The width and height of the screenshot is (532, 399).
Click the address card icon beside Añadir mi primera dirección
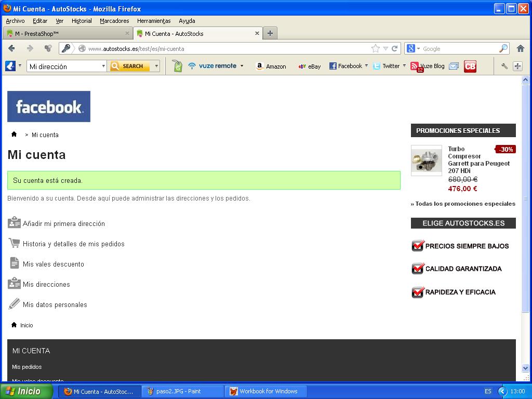click(14, 222)
